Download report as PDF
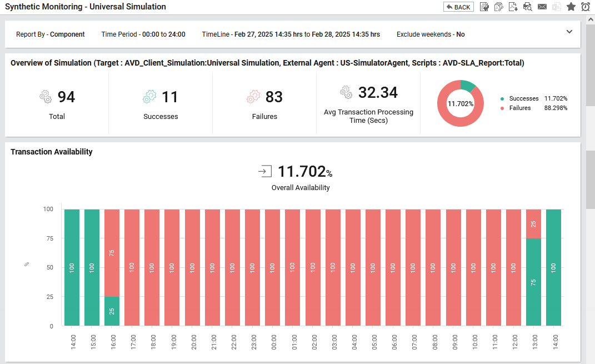The height and width of the screenshot is (364, 595). (x=513, y=7)
